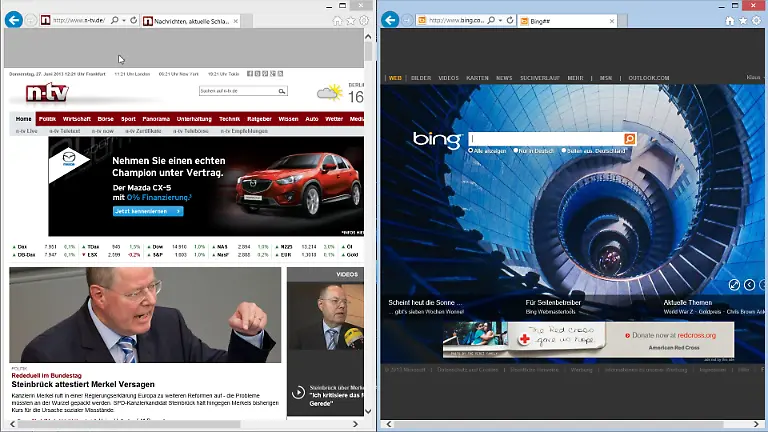Refresh the n-tv page using the reload icon
Viewport: 768px width, 432px height.
pyautogui.click(x=131, y=20)
